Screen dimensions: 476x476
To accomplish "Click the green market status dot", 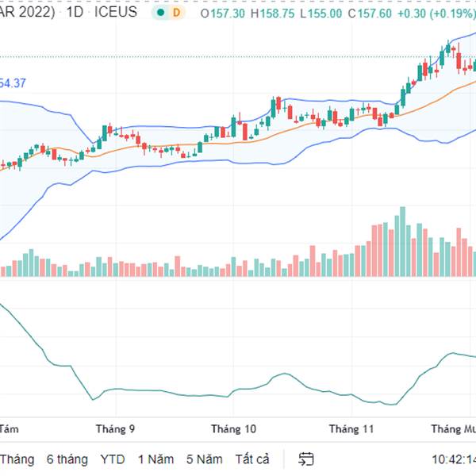I will pos(160,13).
